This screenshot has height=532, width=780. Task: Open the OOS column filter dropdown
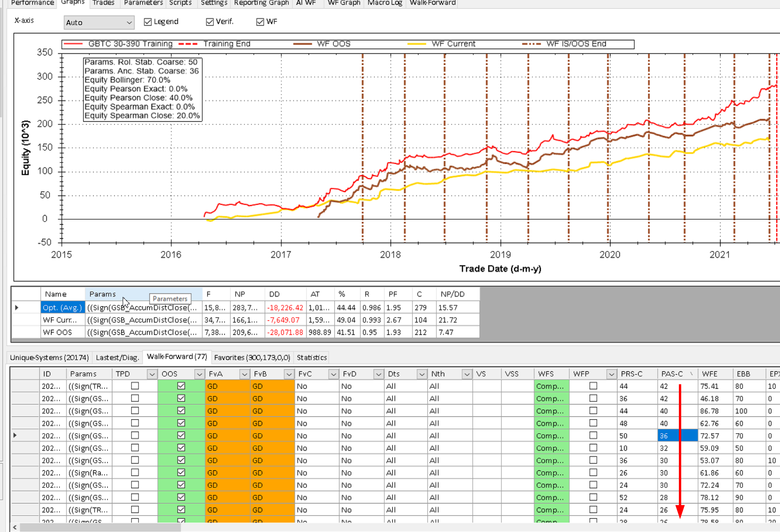[199, 374]
